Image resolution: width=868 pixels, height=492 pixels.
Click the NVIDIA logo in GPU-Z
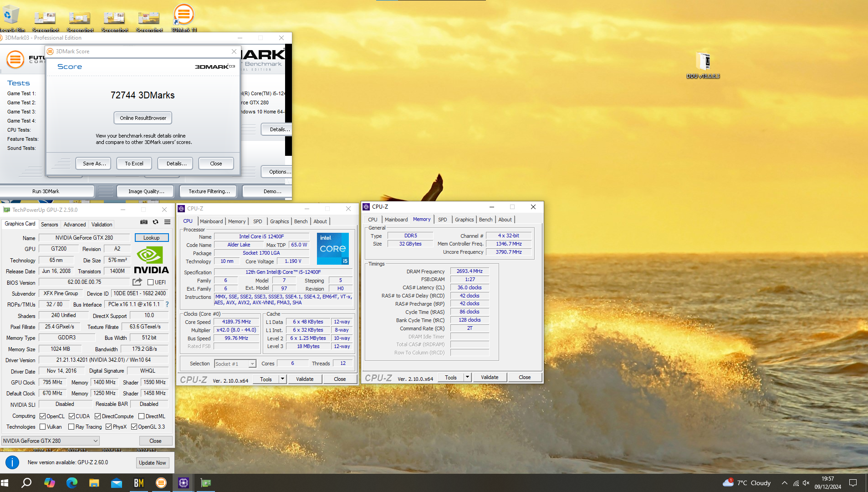[x=151, y=261]
